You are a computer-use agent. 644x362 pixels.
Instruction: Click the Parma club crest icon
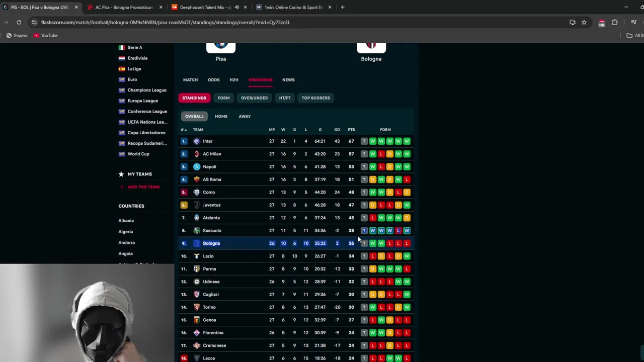197,268
